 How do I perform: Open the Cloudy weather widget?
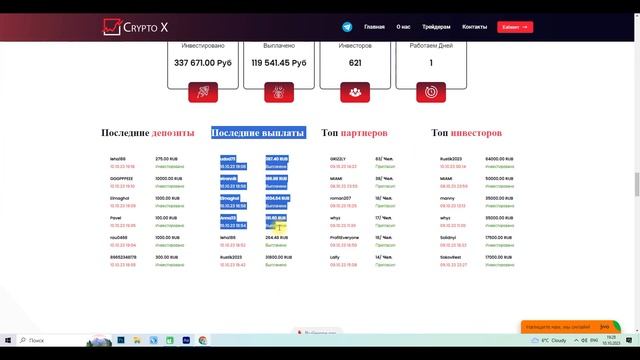[x=549, y=340]
